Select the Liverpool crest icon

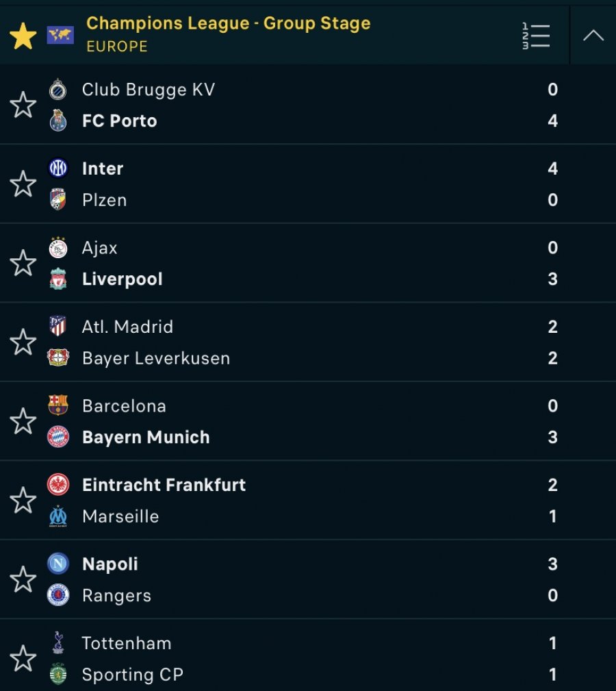[x=58, y=279]
